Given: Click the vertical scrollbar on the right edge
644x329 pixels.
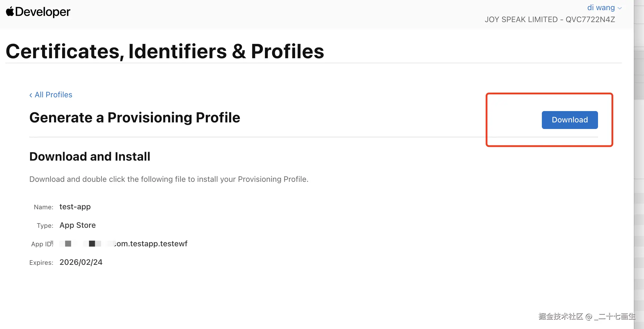Looking at the screenshot, I should (x=639, y=164).
